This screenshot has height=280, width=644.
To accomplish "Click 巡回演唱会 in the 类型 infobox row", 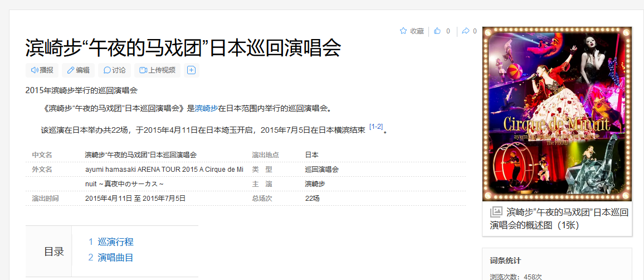I will click(x=321, y=169).
